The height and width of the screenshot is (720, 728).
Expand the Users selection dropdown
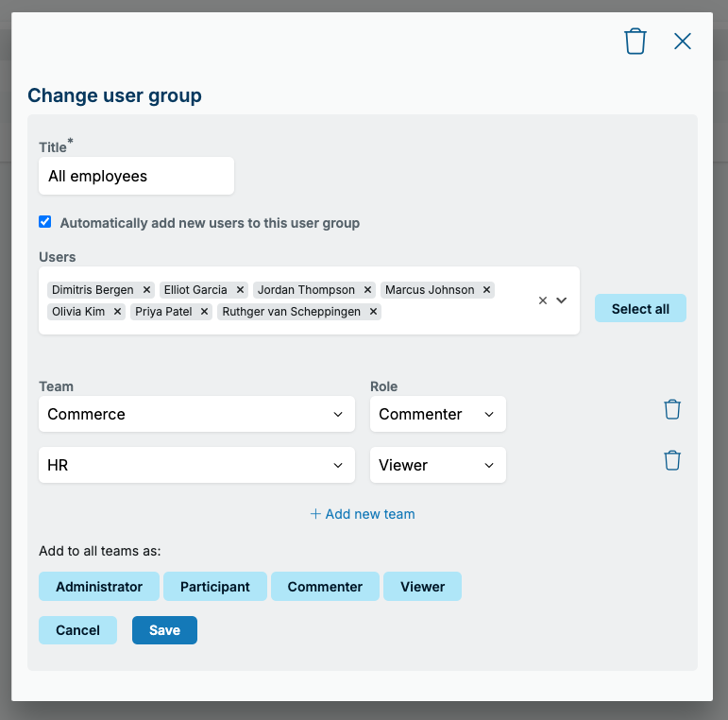coord(561,300)
